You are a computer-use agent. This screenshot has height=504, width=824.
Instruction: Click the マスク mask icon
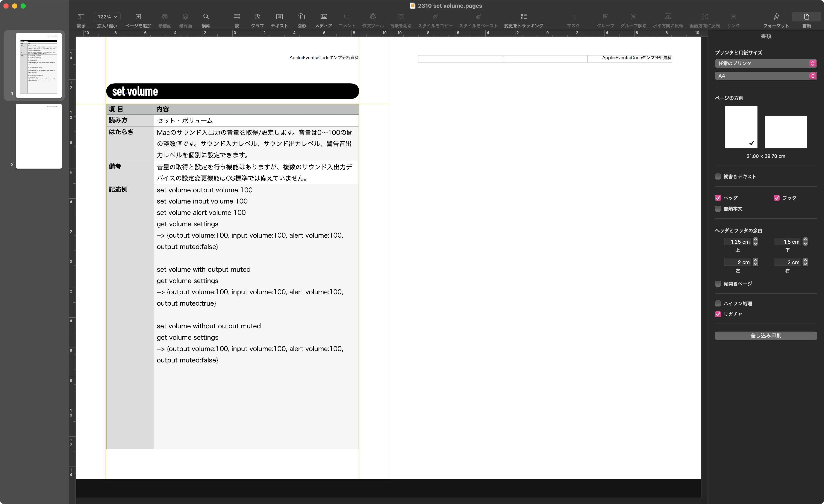573,17
